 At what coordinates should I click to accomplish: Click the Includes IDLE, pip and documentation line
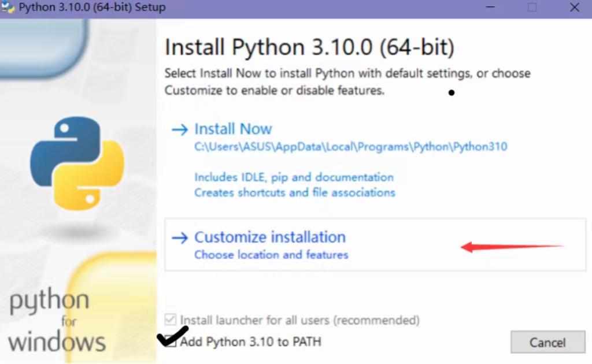(294, 177)
